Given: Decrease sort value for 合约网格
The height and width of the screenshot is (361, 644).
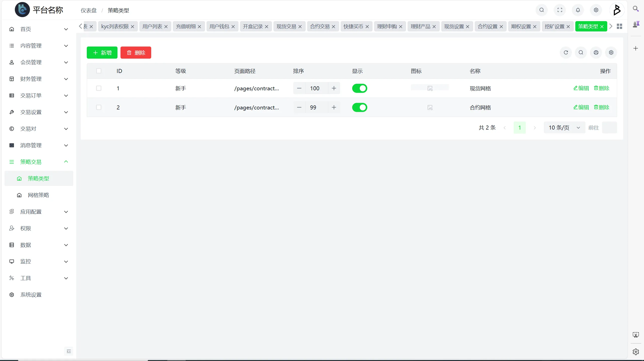Looking at the screenshot, I should coord(299,107).
